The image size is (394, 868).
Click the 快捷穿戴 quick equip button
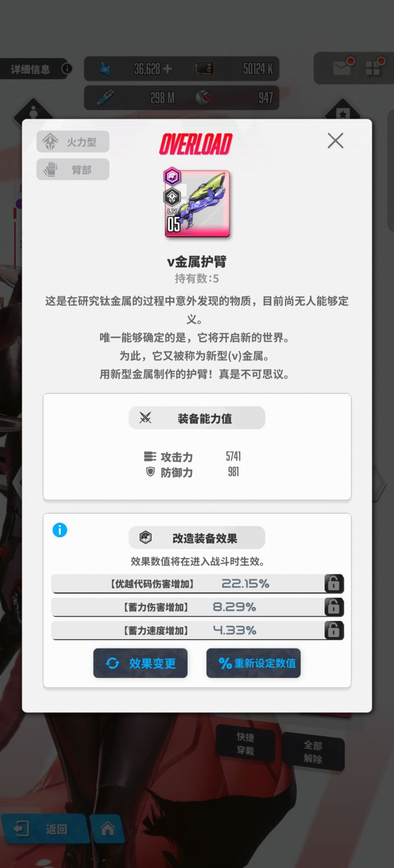pos(245,744)
